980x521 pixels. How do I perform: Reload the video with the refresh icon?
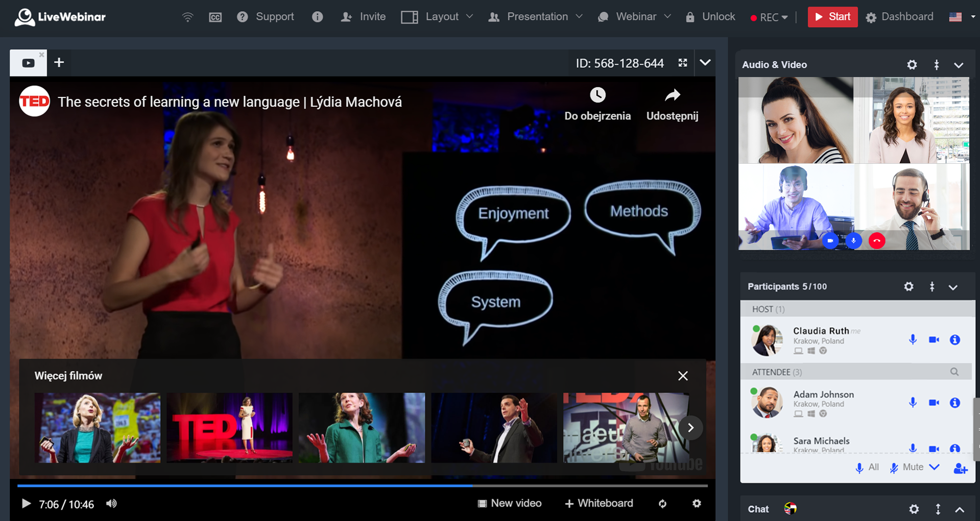pyautogui.click(x=662, y=504)
